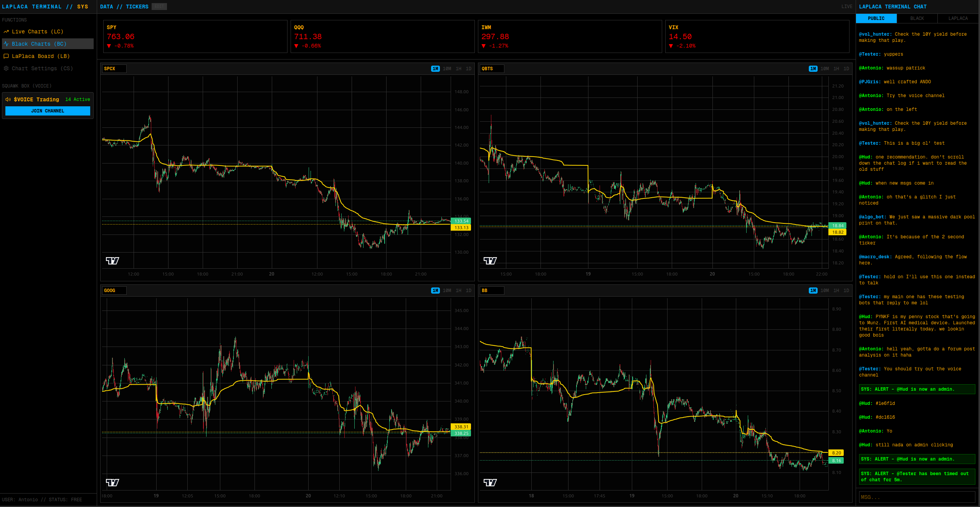Viewport: 980px width, 507px height.
Task: Click the @PJGris username in chat
Action: (870, 82)
